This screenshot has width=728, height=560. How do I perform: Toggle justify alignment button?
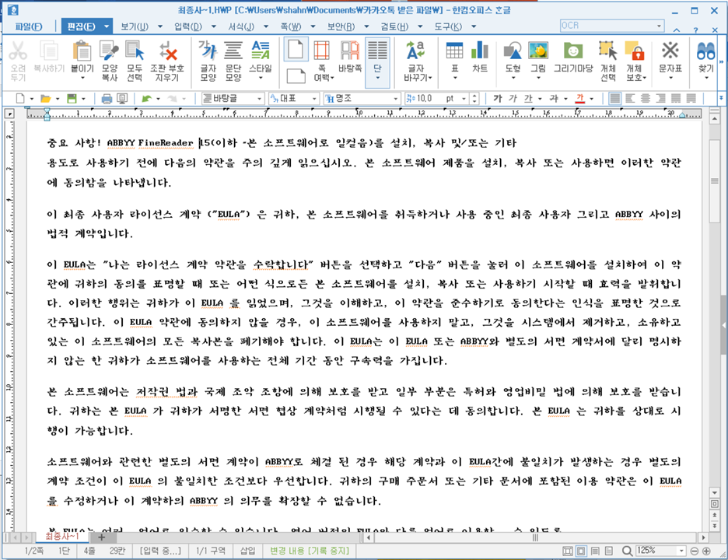(x=614, y=99)
